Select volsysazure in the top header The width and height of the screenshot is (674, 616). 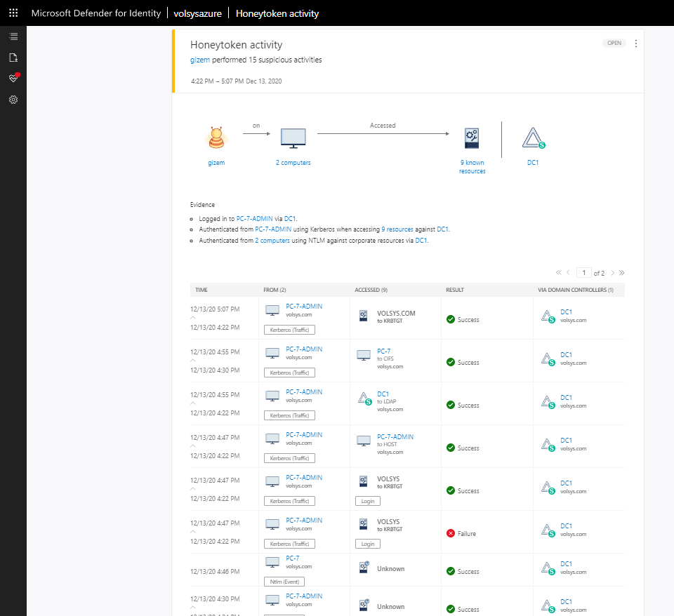[197, 13]
